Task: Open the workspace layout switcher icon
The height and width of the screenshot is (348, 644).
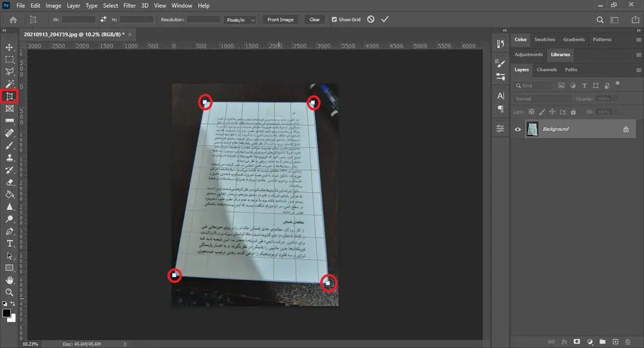Action: tap(614, 20)
